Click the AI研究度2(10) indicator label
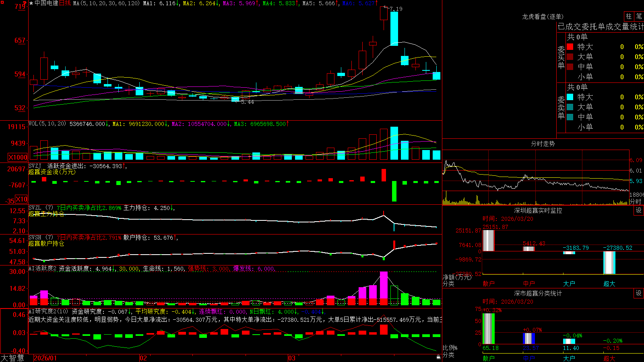The width and height of the screenshot is (644, 362). tap(49, 311)
